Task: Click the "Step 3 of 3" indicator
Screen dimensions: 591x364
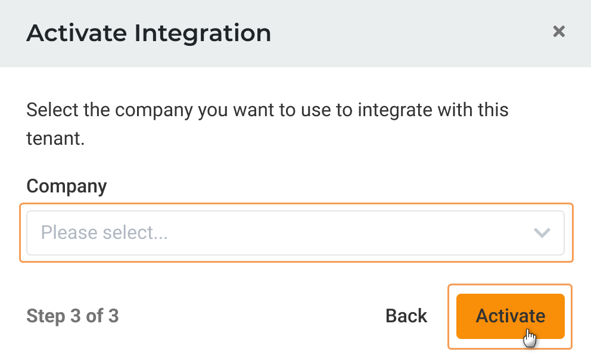Action: tap(73, 316)
